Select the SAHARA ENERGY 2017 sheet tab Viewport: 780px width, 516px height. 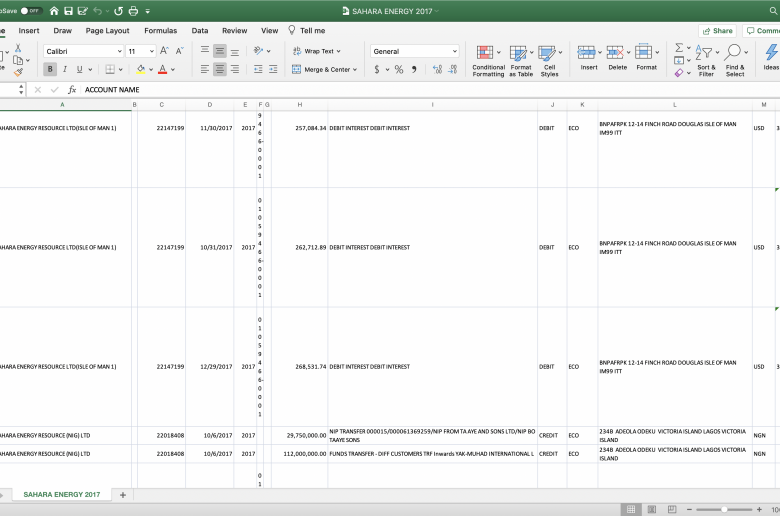click(x=62, y=495)
